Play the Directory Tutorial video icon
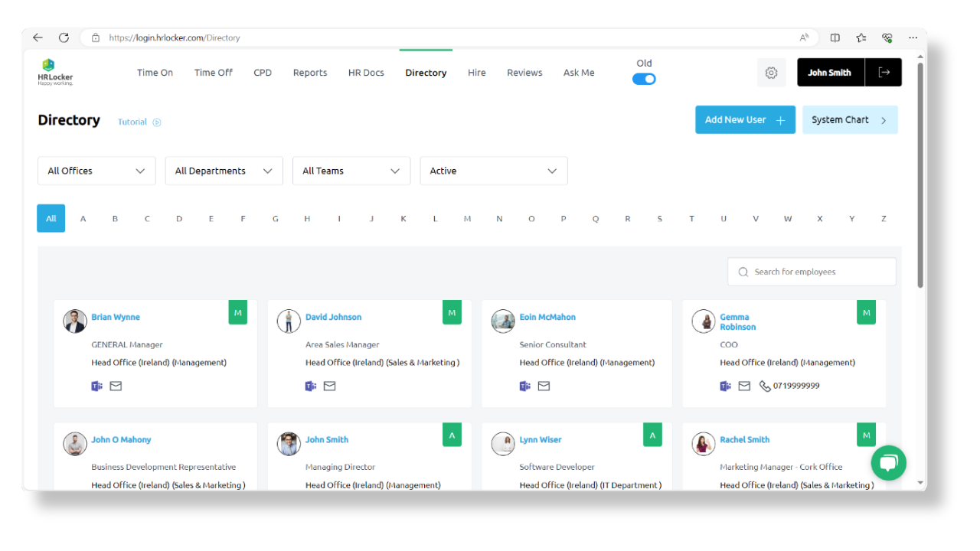Screen dimensions: 980x551 tap(157, 122)
